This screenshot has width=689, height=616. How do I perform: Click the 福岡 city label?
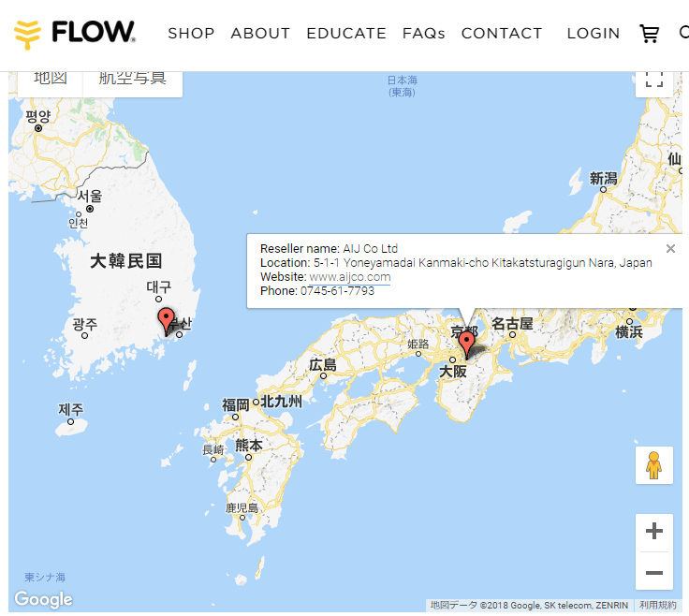point(236,404)
